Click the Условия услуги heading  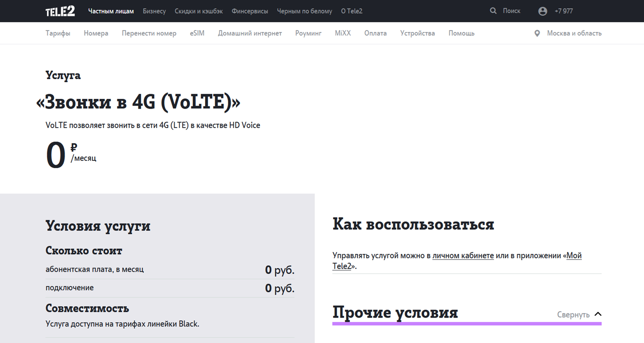(x=98, y=226)
